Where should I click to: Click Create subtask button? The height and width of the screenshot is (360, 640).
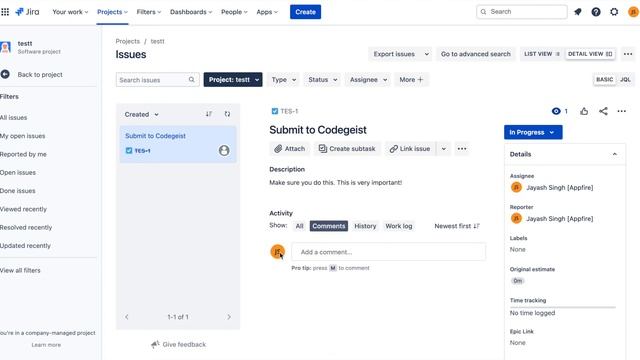coord(347,149)
